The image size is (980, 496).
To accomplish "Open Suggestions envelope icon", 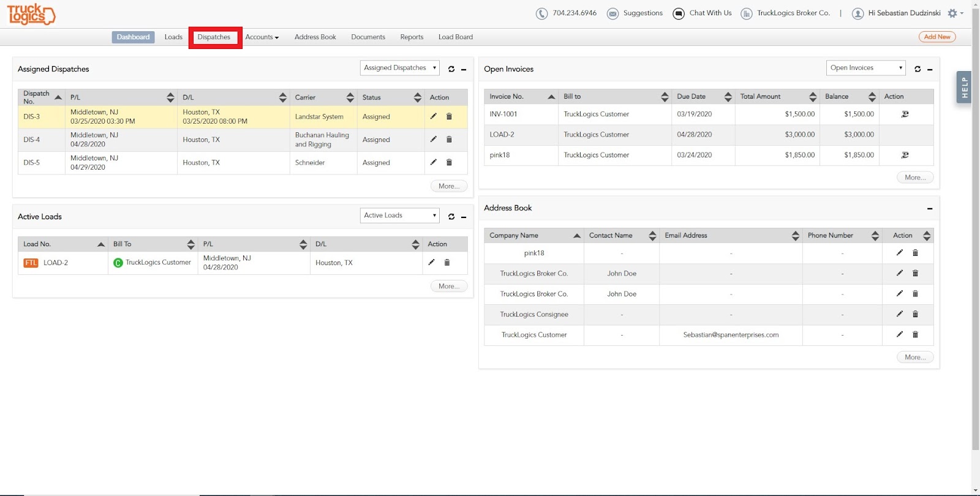I will click(x=612, y=13).
